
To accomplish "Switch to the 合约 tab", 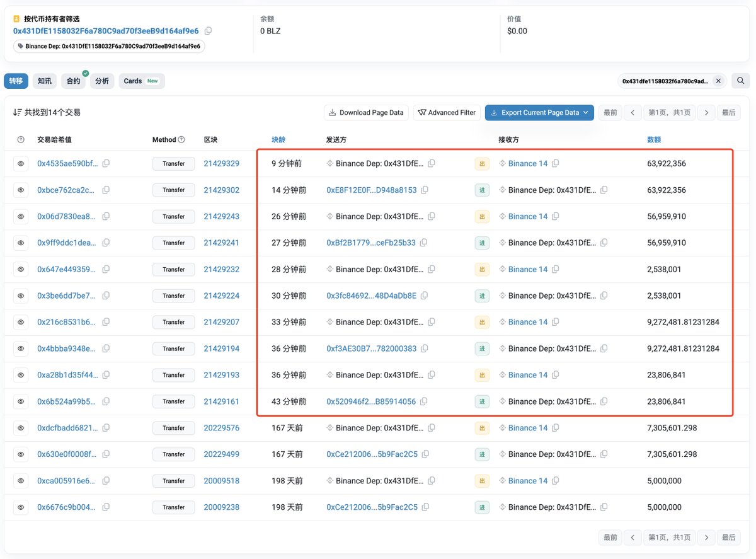I will (x=74, y=81).
